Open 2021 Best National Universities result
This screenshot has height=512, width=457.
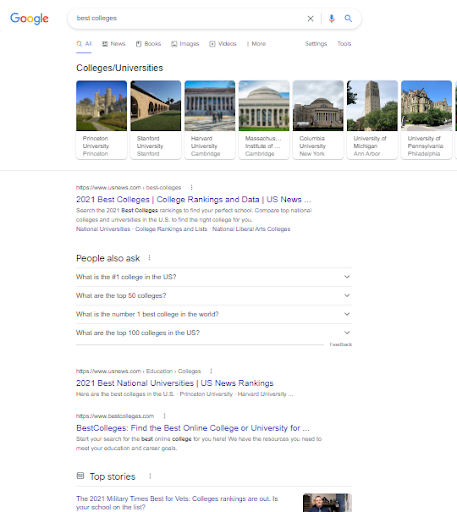[x=175, y=383]
